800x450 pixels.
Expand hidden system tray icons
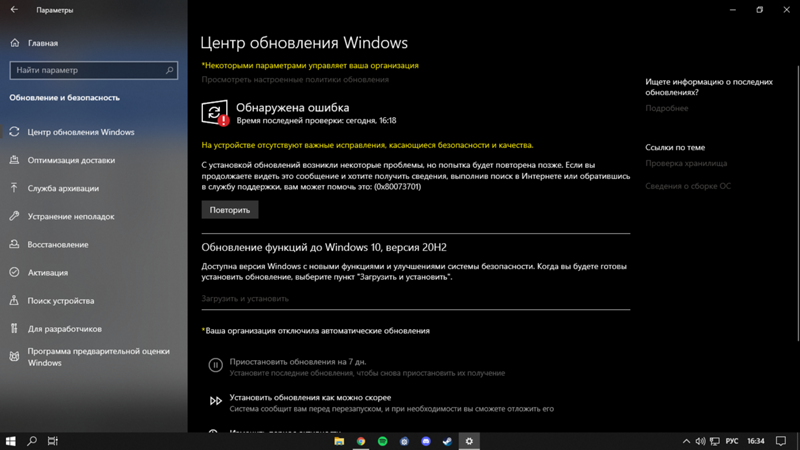[x=686, y=441]
